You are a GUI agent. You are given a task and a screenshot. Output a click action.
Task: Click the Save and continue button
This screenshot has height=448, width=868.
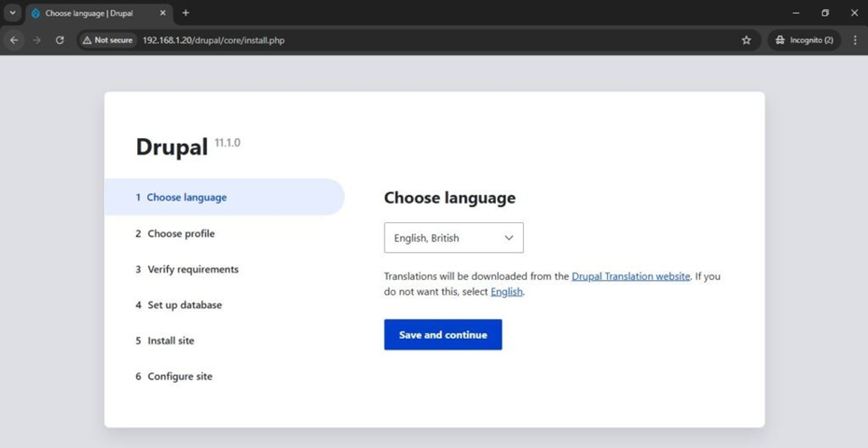tap(443, 335)
